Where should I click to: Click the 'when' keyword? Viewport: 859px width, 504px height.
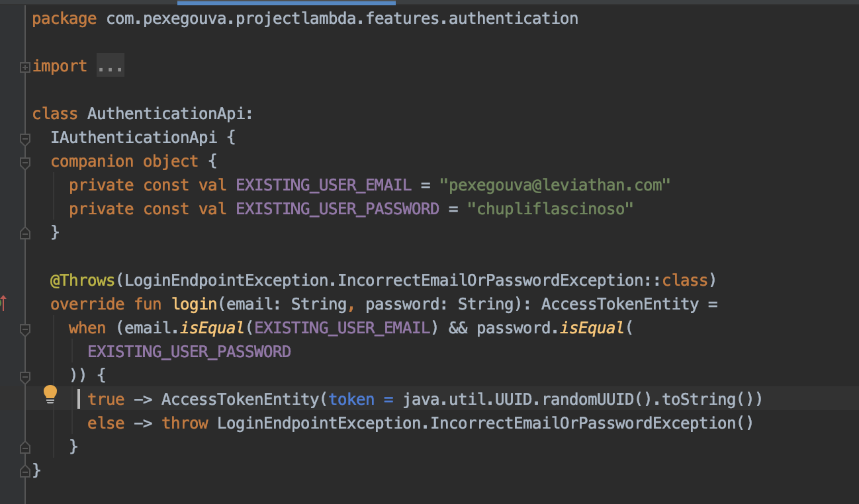point(87,328)
